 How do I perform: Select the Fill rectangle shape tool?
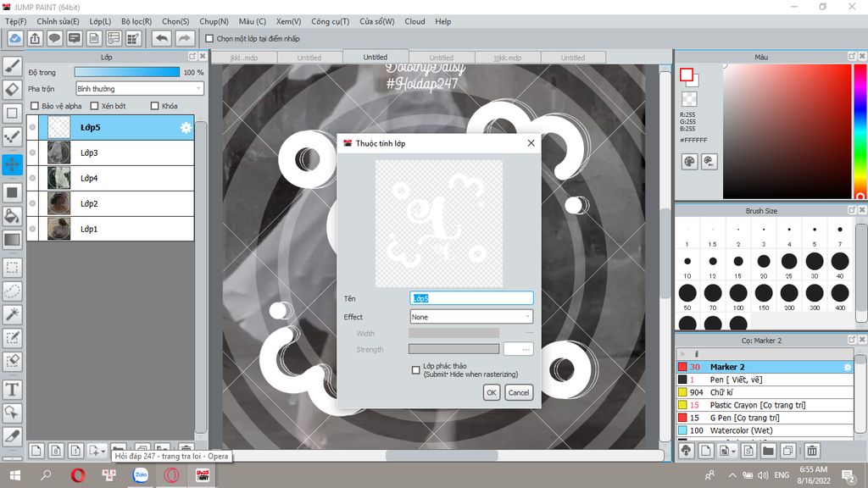(12, 192)
